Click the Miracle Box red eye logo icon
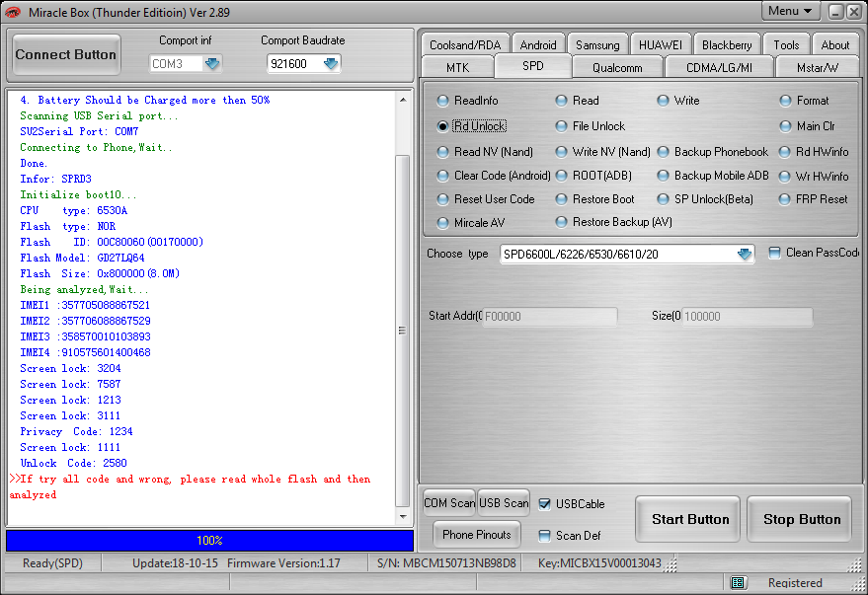This screenshot has height=595, width=868. 13,12
